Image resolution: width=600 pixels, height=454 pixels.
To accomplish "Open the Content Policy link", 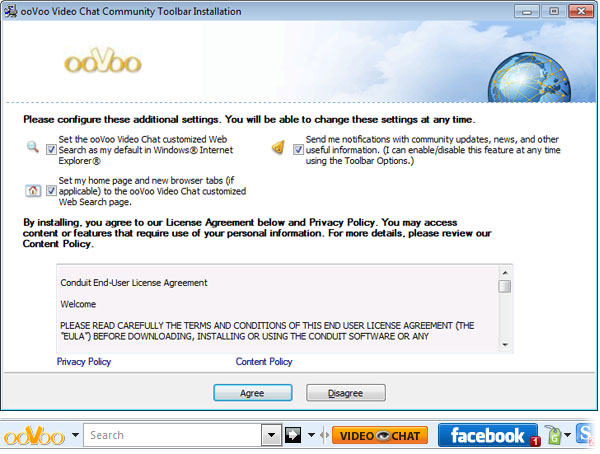I will click(264, 362).
